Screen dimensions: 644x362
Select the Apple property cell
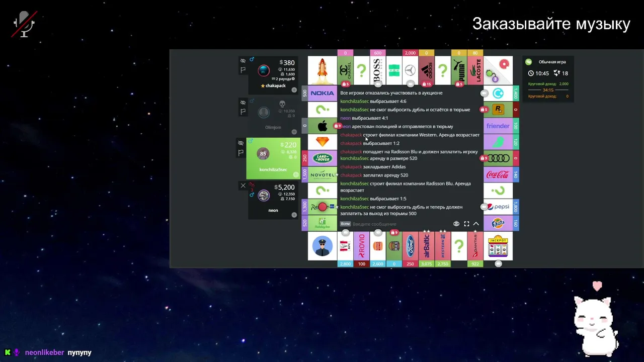pyautogui.click(x=323, y=126)
